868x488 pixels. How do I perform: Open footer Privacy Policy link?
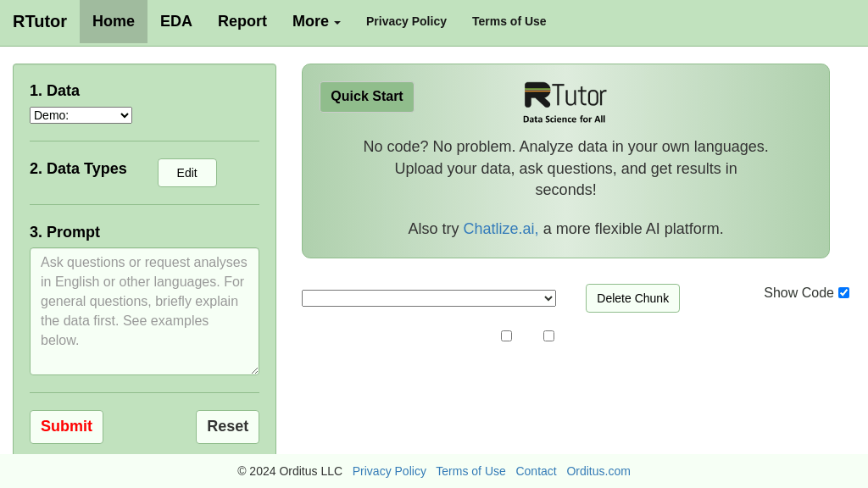point(389,471)
